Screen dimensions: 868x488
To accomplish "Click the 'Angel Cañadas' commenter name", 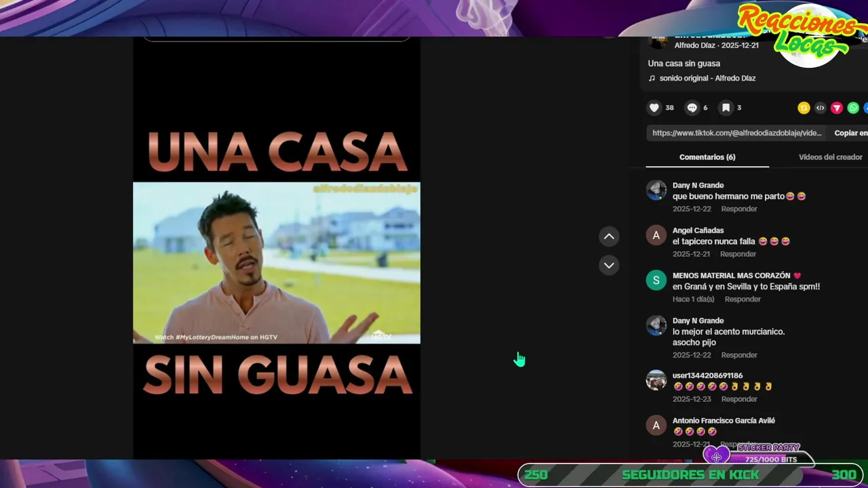I will pyautogui.click(x=698, y=230).
